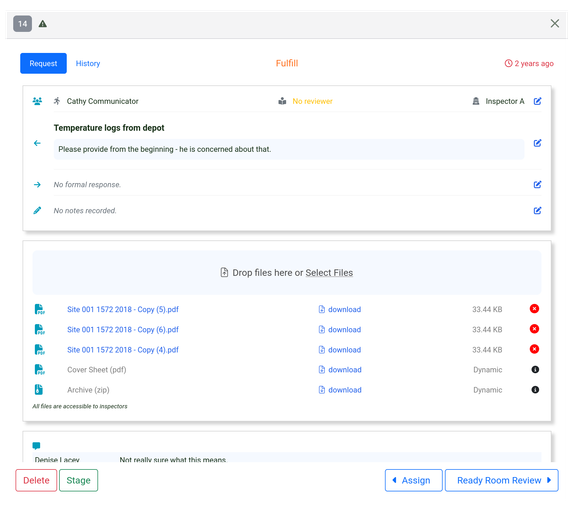Viewport: 575px width, 511px height.
Task: Click the left arrow request icon
Action: 37,143
